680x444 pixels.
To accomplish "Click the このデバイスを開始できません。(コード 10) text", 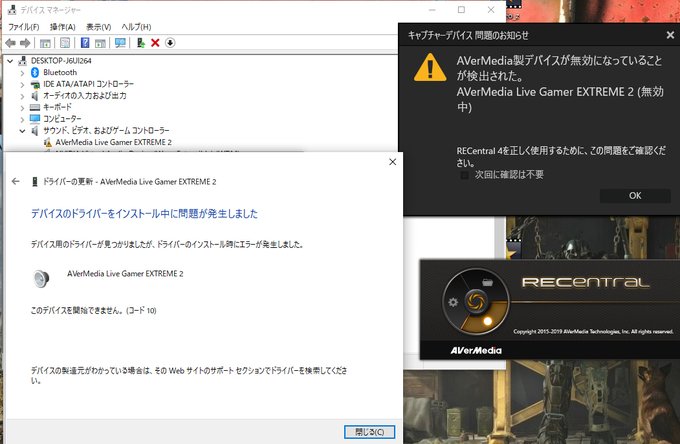I will pyautogui.click(x=94, y=310).
